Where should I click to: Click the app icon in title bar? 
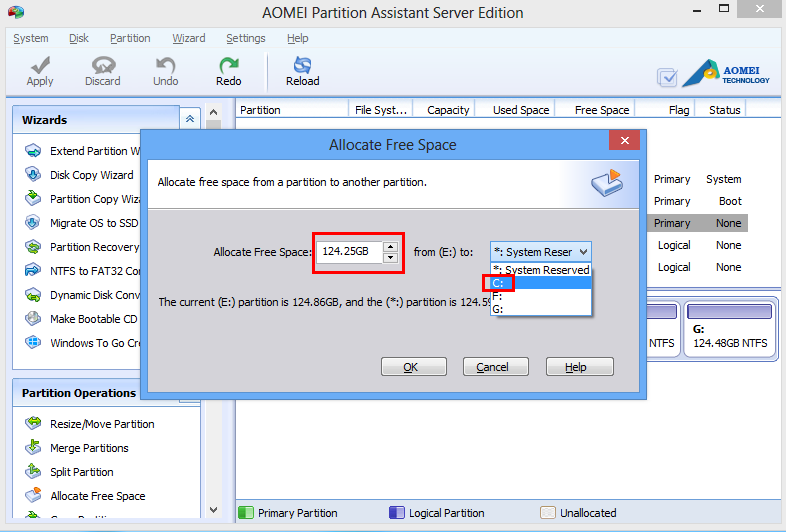(x=16, y=12)
